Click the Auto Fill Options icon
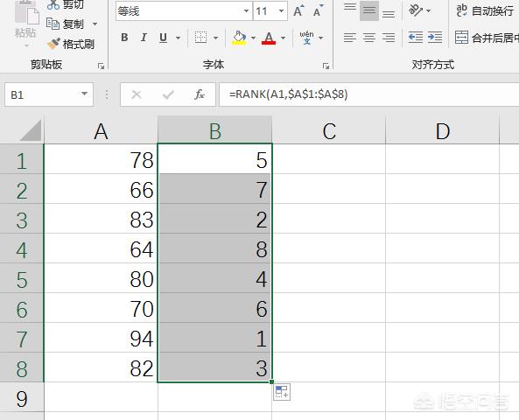Viewport: 519px width, 420px height. click(x=282, y=392)
